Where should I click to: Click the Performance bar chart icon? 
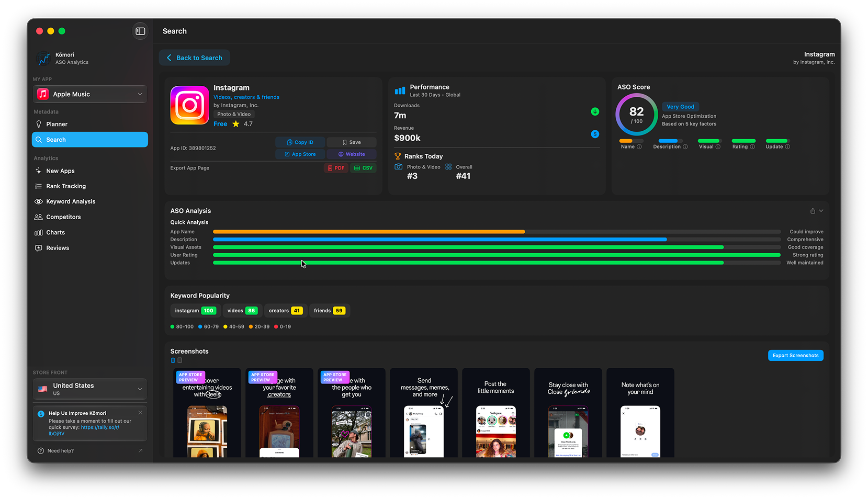[400, 90]
